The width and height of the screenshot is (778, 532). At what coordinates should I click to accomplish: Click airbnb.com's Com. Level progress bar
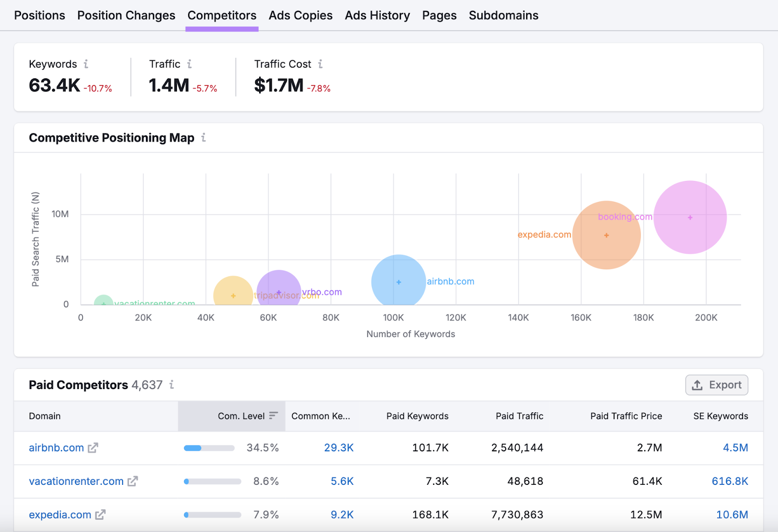click(209, 448)
